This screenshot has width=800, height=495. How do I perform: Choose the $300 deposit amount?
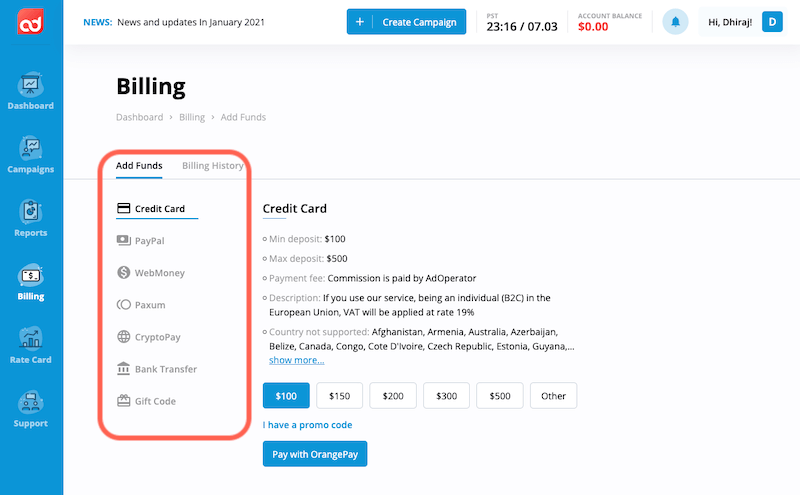(x=446, y=395)
